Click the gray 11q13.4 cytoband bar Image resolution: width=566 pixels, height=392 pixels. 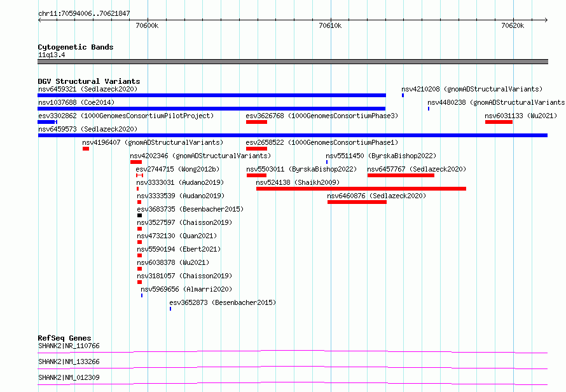[x=293, y=62]
